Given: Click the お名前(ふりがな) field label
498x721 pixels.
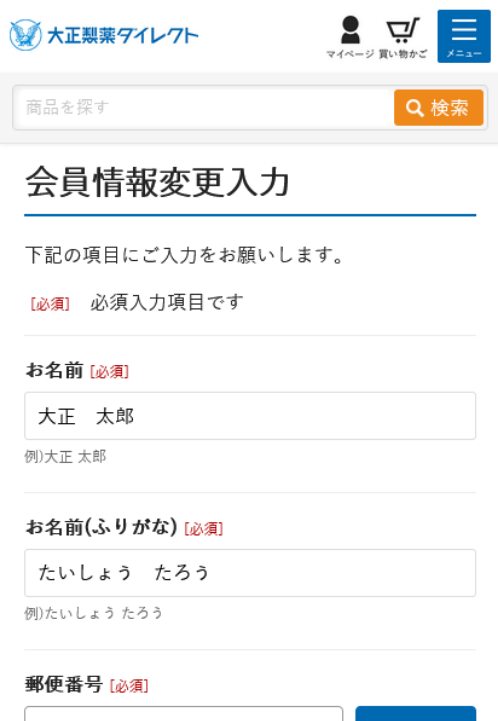Looking at the screenshot, I should pyautogui.click(x=101, y=527).
